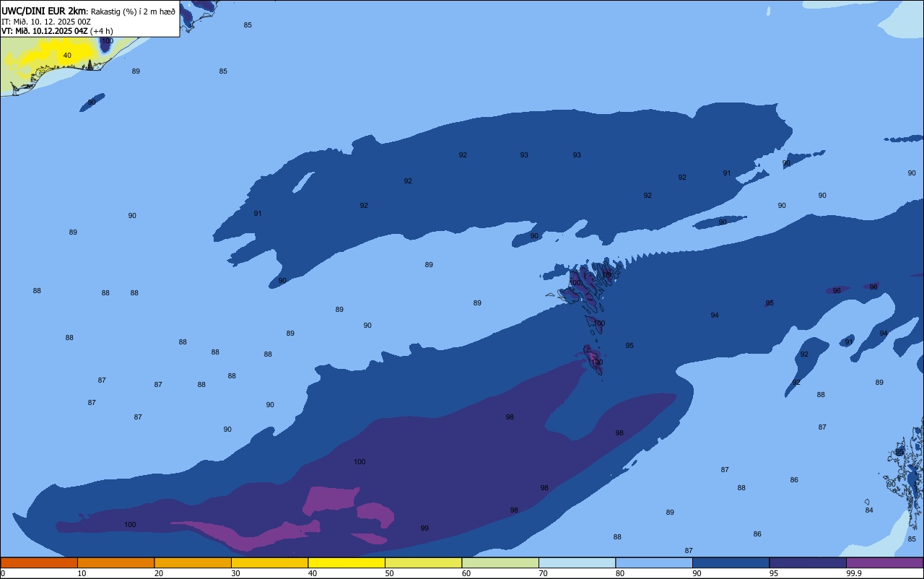Click 'Rakastig (%) í 2 m hæð' label
The image size is (924, 579).
pos(133,12)
